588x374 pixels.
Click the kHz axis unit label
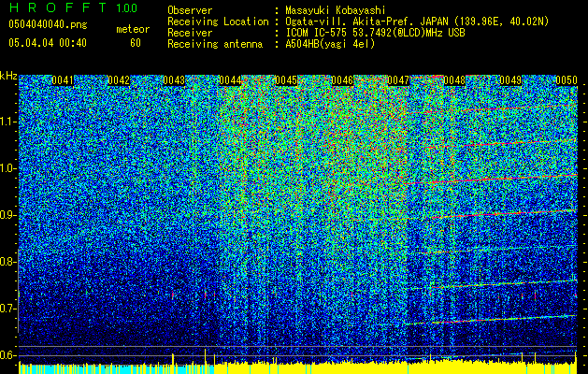click(x=8, y=76)
